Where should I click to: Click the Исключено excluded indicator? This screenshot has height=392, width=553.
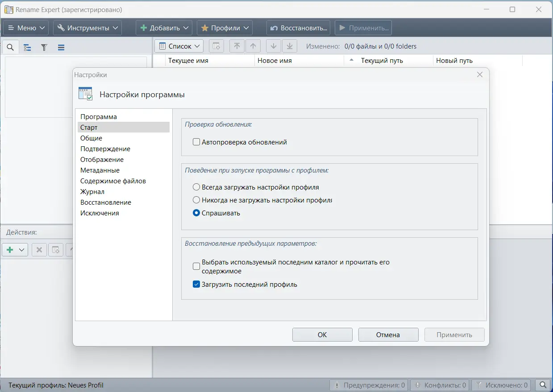[502, 385]
